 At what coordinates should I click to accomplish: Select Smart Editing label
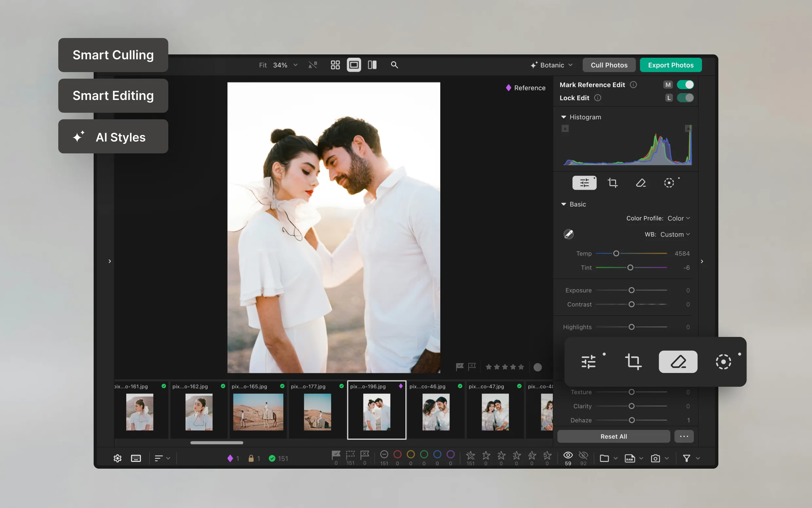click(113, 96)
